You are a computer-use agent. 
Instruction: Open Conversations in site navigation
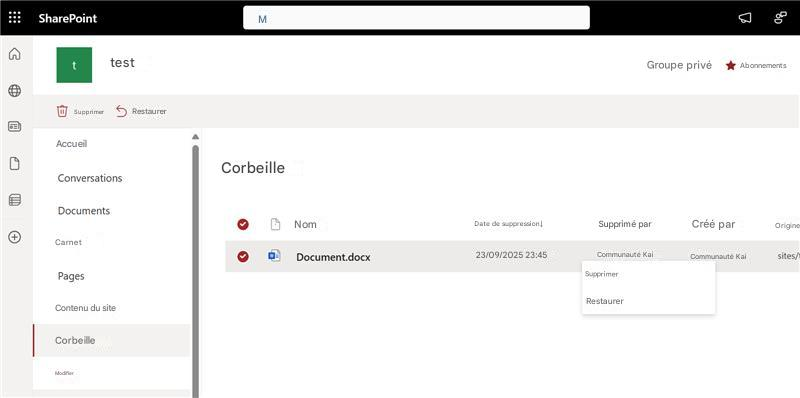click(90, 178)
